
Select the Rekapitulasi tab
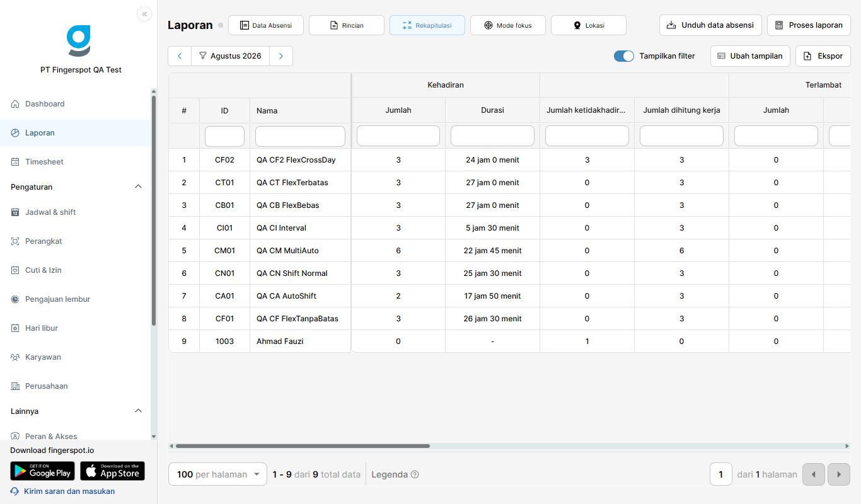[x=427, y=25]
